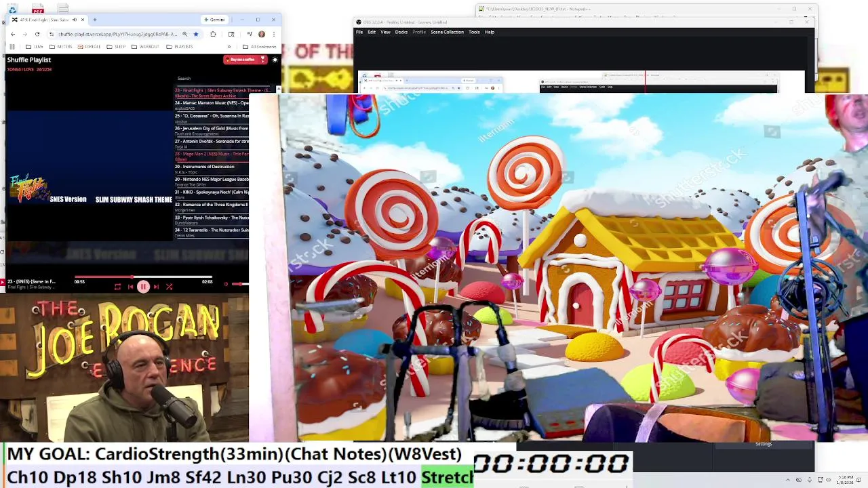Open the All Bookmarks folder
Viewport: 868px width, 488px height.
pos(260,47)
